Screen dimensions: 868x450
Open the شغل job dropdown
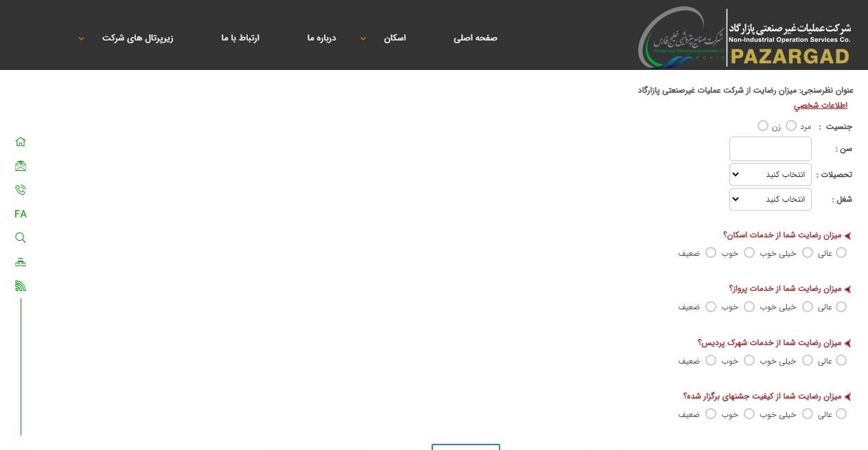(x=771, y=199)
